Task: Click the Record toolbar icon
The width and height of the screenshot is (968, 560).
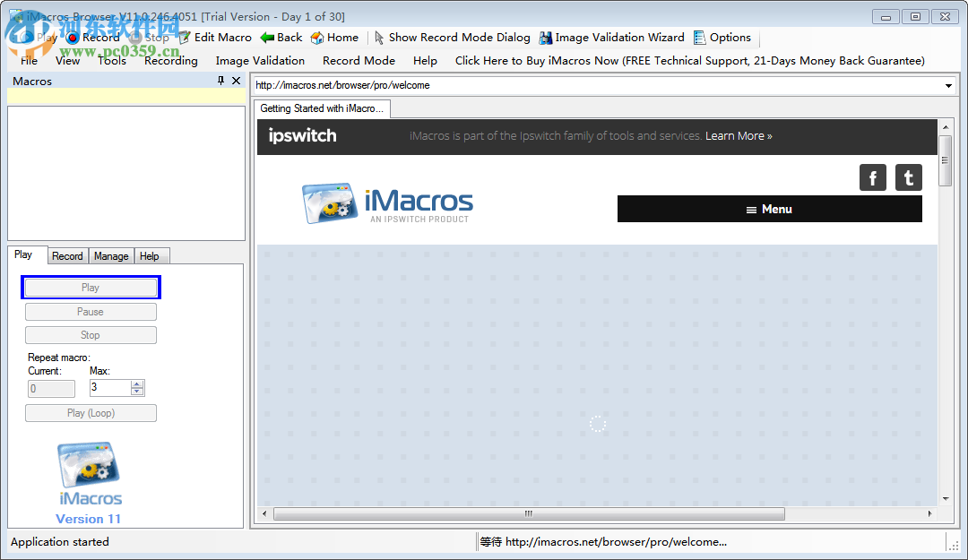Action: [x=73, y=38]
